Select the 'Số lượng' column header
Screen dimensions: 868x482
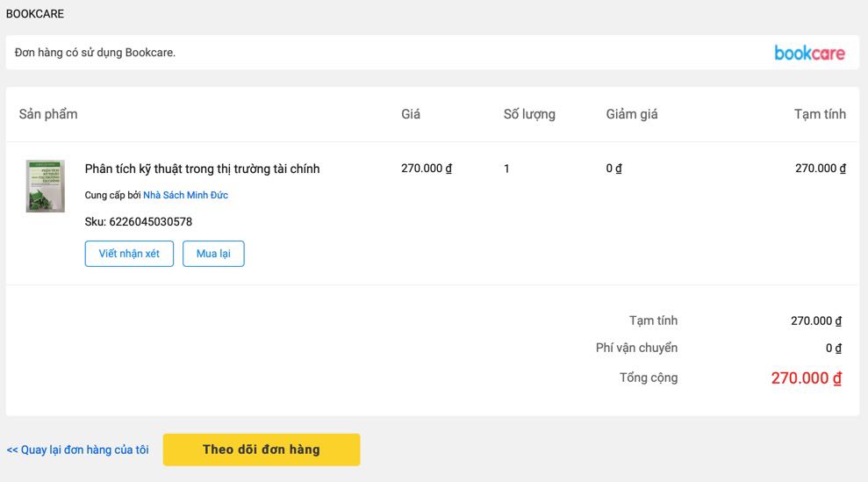(529, 114)
